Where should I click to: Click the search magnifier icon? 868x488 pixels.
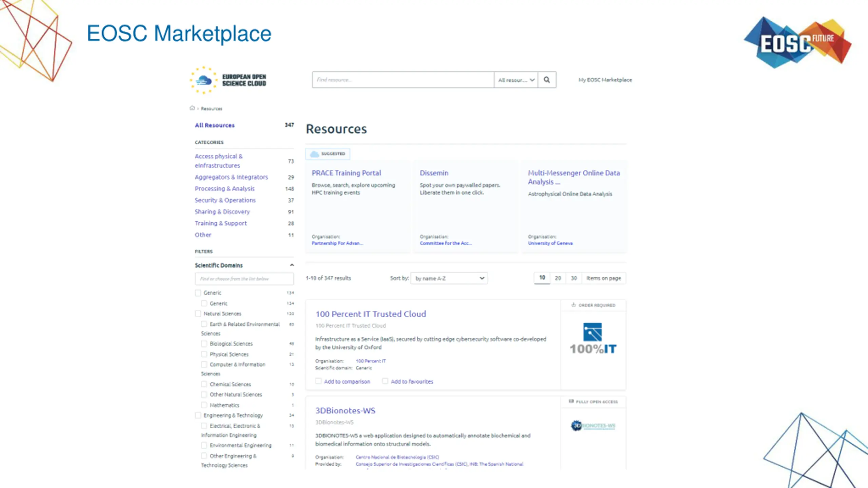click(547, 80)
